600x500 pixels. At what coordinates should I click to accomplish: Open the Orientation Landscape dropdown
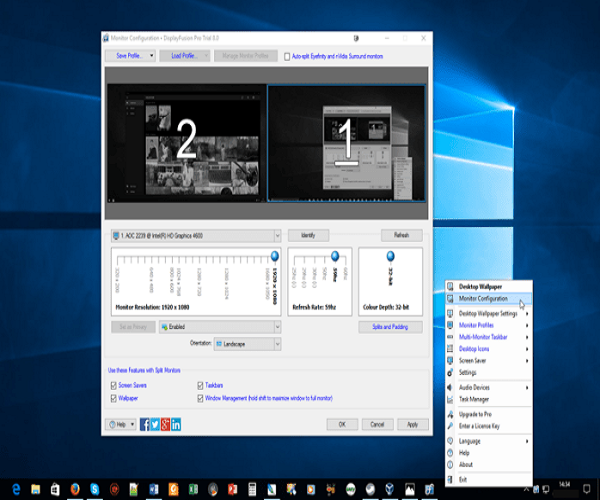[248, 344]
